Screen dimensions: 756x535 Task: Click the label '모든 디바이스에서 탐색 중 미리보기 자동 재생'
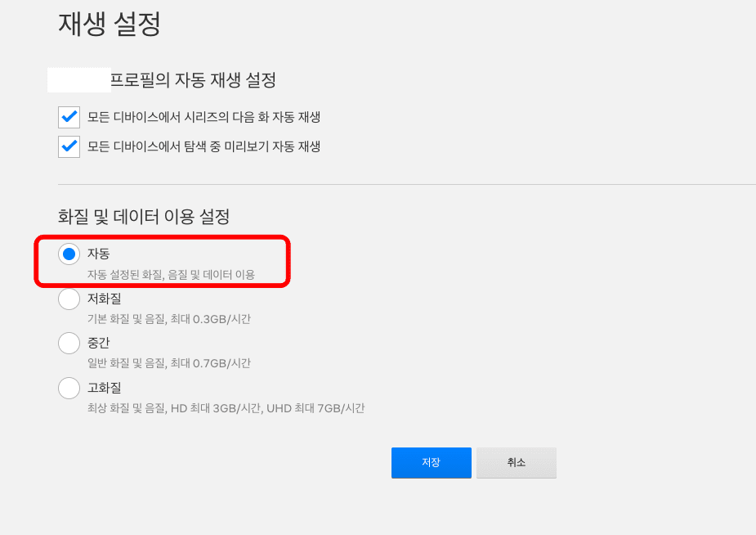pyautogui.click(x=204, y=146)
